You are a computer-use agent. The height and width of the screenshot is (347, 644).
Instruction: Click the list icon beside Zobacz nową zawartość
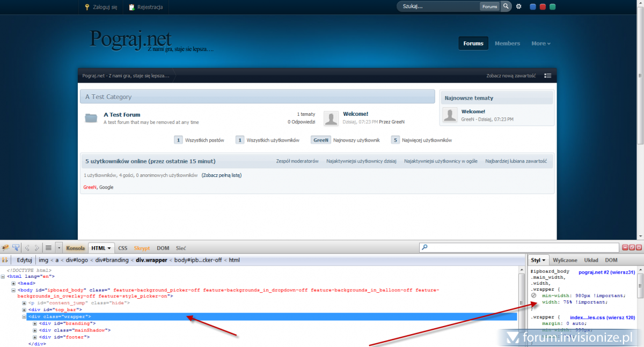tap(547, 76)
